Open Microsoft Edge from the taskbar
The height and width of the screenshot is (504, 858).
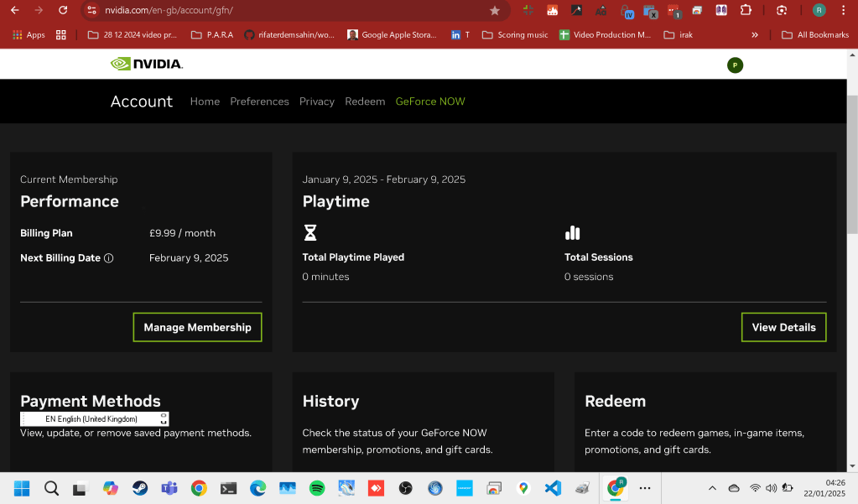(257, 487)
